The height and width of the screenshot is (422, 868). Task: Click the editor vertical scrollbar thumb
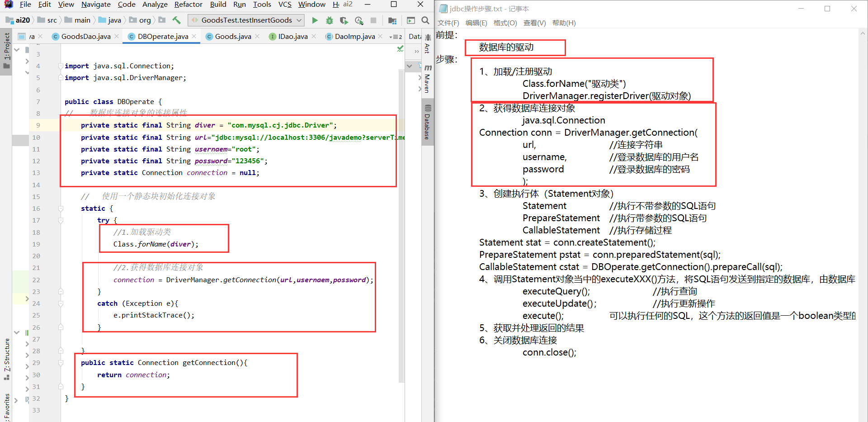[401, 226]
